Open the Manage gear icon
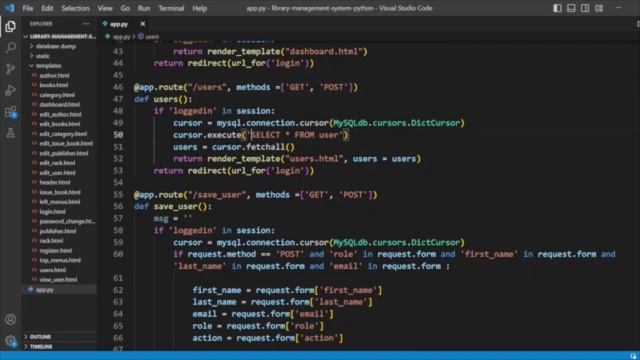The height and width of the screenshot is (360, 640). tap(11, 340)
